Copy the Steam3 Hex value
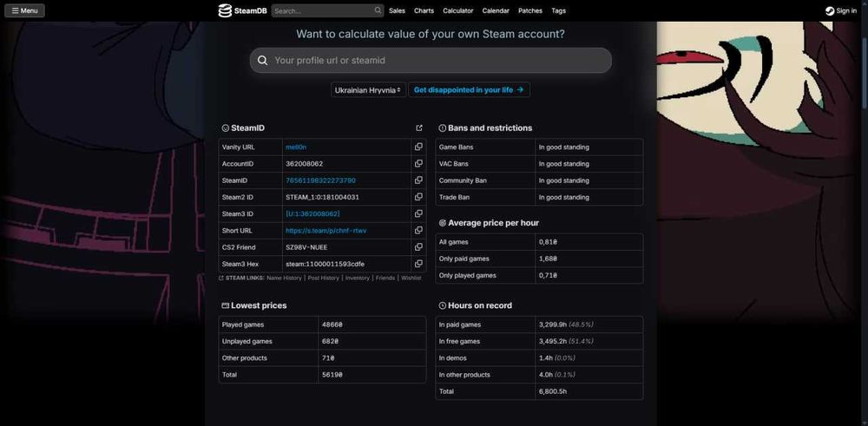 pyautogui.click(x=418, y=264)
